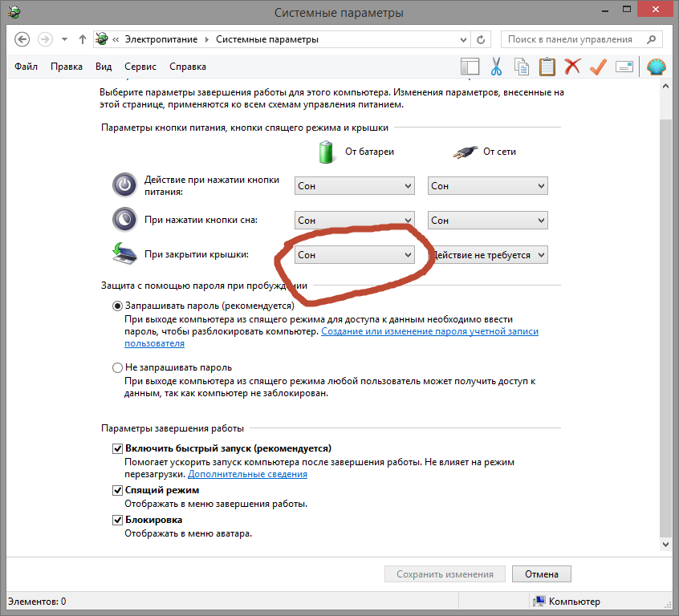Open the 'Файл' menu
Viewport: 679px width, 616px height.
(x=26, y=67)
